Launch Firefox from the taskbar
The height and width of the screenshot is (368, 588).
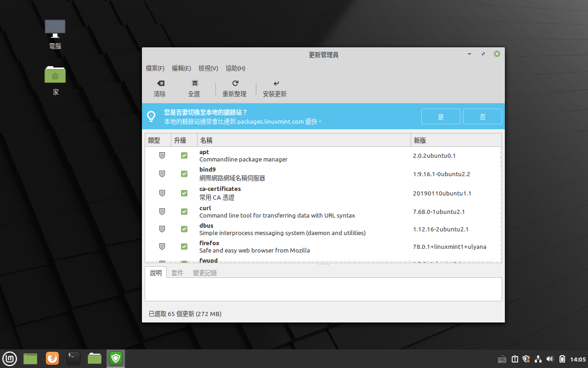(x=52, y=358)
